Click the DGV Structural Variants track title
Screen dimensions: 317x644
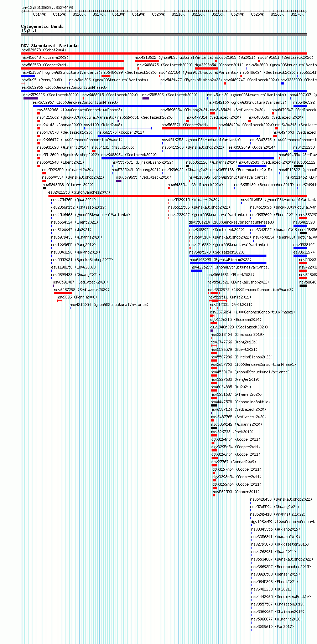(x=50, y=46)
